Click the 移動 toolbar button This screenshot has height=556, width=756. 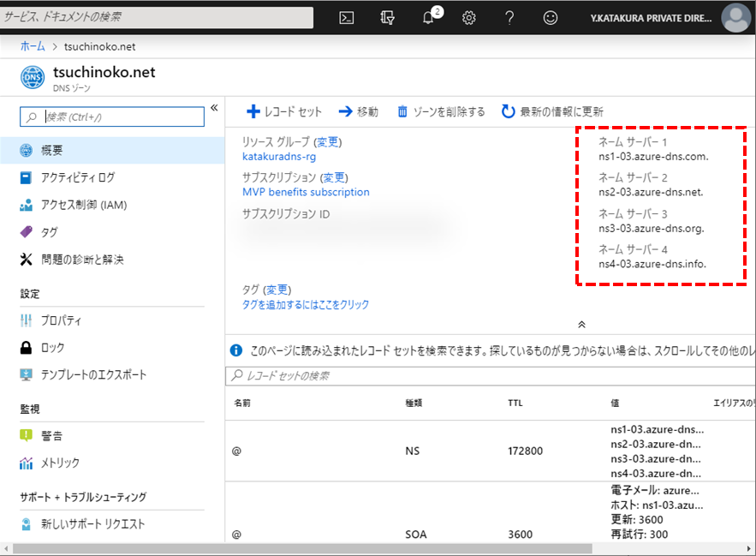pos(358,111)
